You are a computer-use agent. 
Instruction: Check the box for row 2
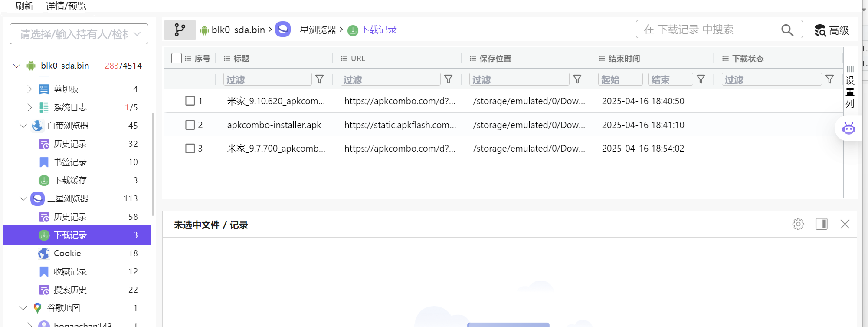[x=190, y=125]
